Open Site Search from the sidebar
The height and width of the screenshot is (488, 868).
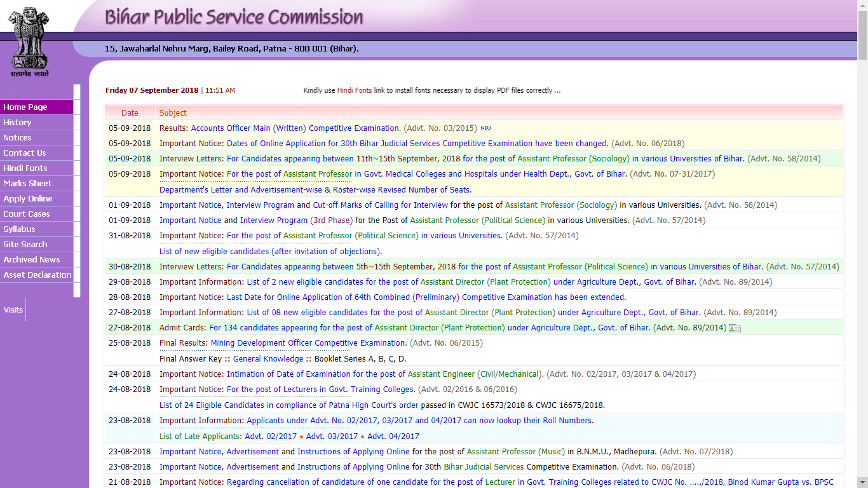pos(37,245)
